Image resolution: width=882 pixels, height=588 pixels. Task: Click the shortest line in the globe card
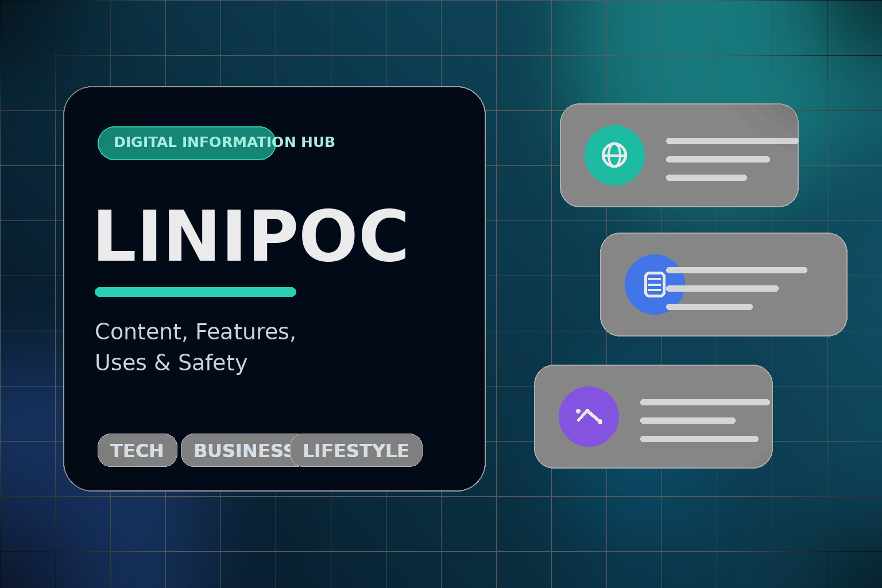click(x=706, y=178)
